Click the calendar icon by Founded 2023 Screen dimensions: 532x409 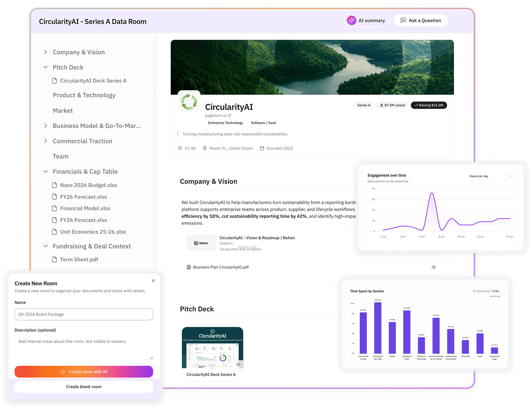coord(262,148)
